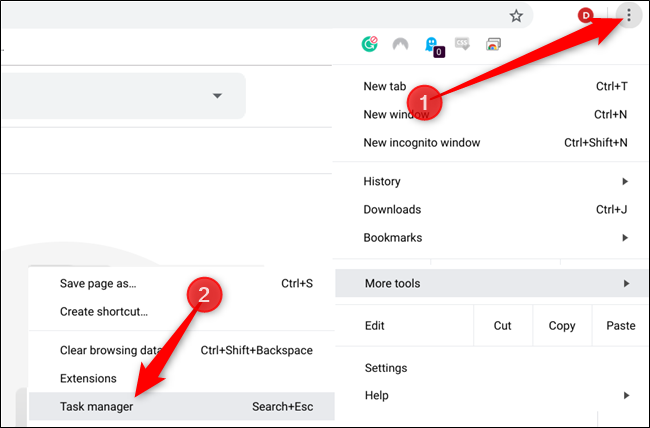This screenshot has height=428, width=650.
Task: Click the CSS extension icon
Action: 462,43
